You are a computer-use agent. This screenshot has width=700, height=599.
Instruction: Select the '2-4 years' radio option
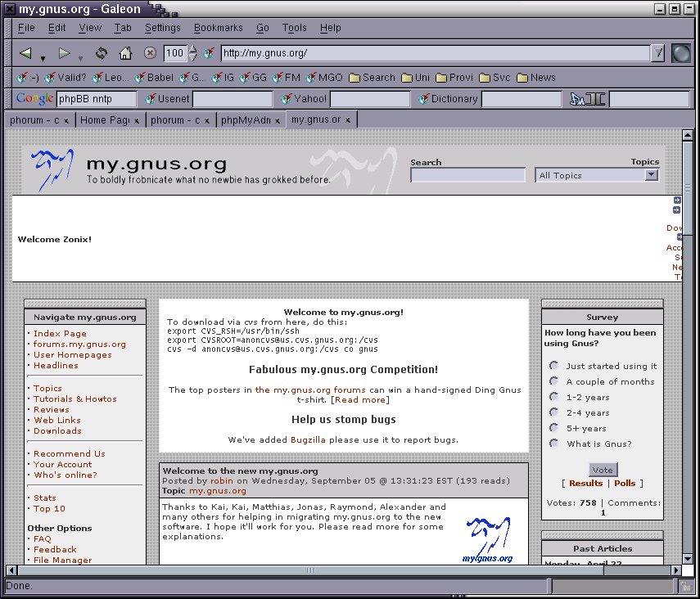553,412
